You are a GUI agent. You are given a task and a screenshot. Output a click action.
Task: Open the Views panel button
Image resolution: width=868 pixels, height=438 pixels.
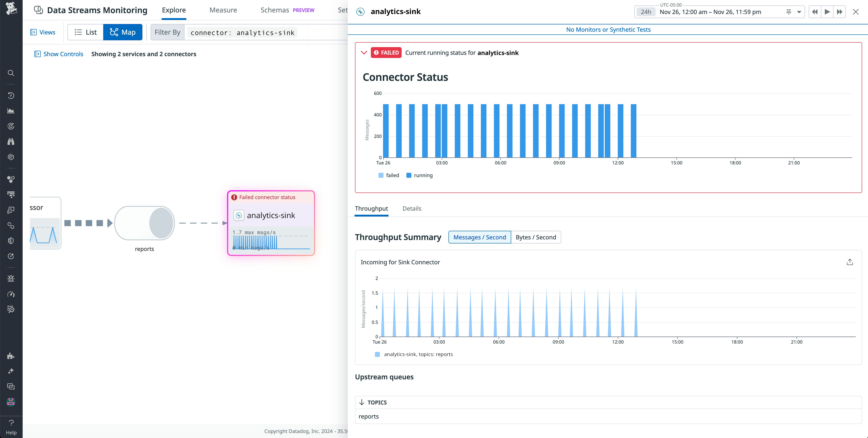pos(43,32)
